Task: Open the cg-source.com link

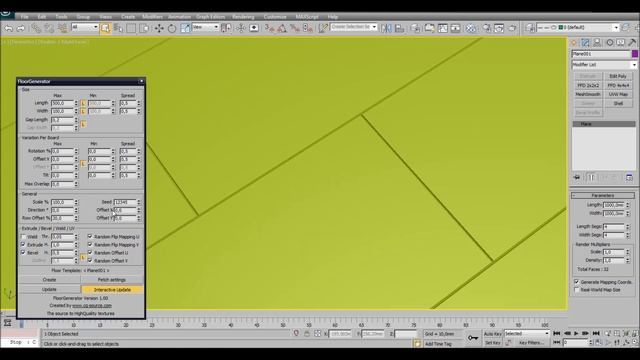Action: coord(92,305)
